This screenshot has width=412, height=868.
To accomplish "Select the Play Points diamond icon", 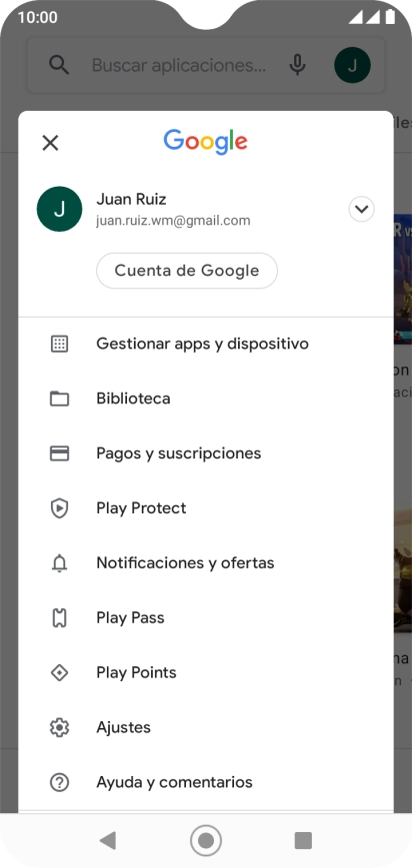I will [59, 672].
